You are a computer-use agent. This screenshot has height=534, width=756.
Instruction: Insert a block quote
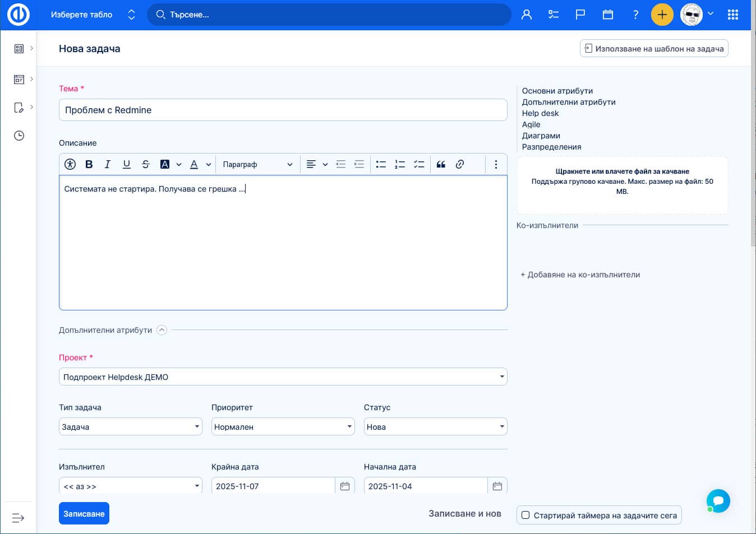point(441,164)
